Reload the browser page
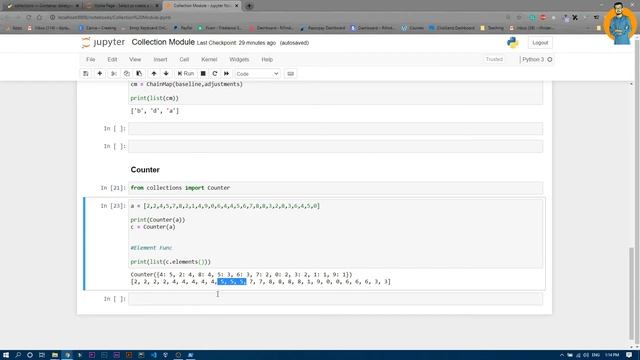This screenshot has width=640, height=360. (x=29, y=17)
